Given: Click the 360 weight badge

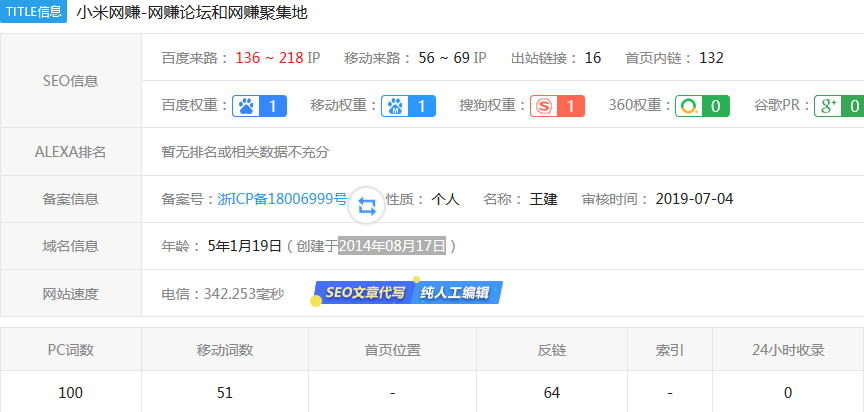Looking at the screenshot, I should point(703,106).
